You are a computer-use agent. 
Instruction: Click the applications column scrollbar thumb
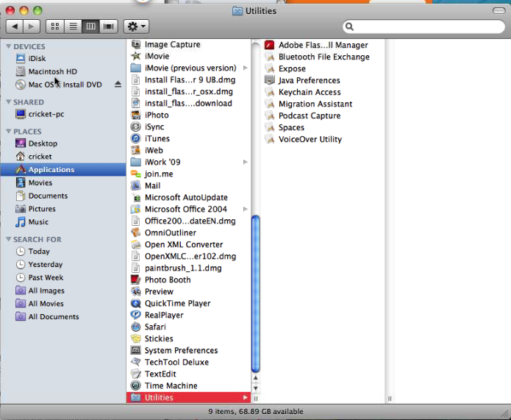[x=256, y=293]
